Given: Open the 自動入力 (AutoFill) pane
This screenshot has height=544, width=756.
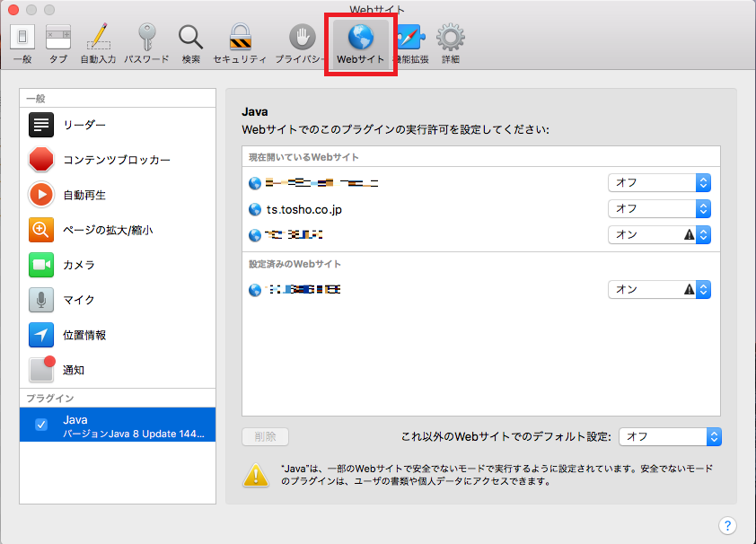Looking at the screenshot, I should pyautogui.click(x=101, y=40).
